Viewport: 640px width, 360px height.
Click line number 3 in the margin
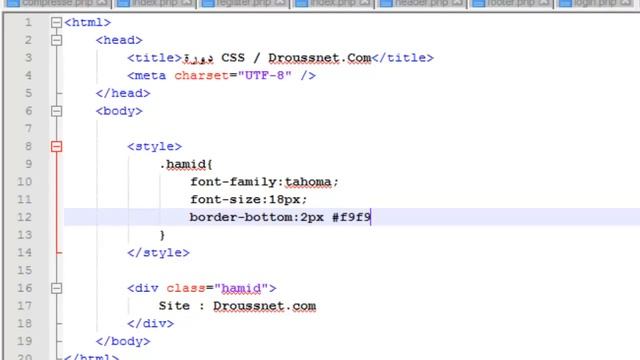coord(28,58)
